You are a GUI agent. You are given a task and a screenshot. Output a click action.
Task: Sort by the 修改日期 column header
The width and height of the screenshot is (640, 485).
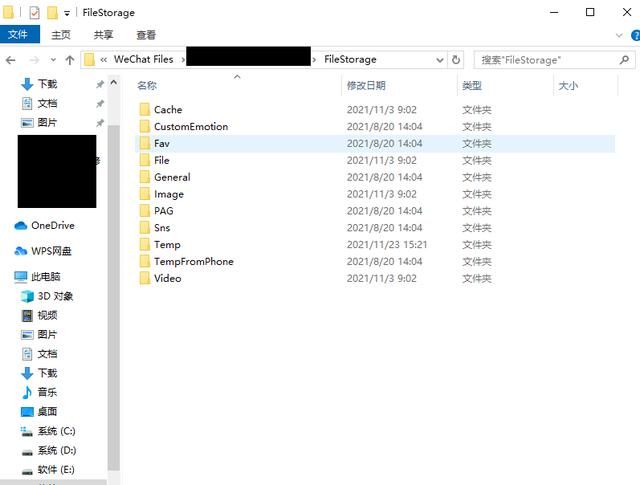click(x=366, y=86)
